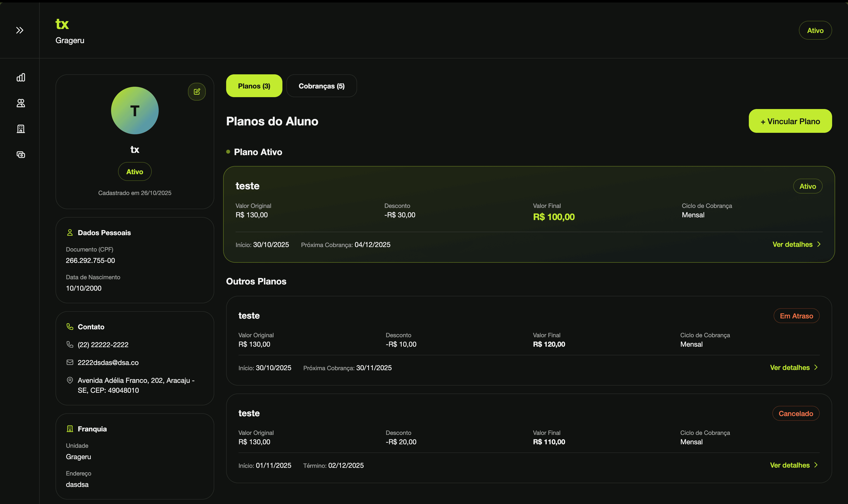Click the Ativo badge under the avatar
Screen dimensions: 848x504
[x=135, y=172]
